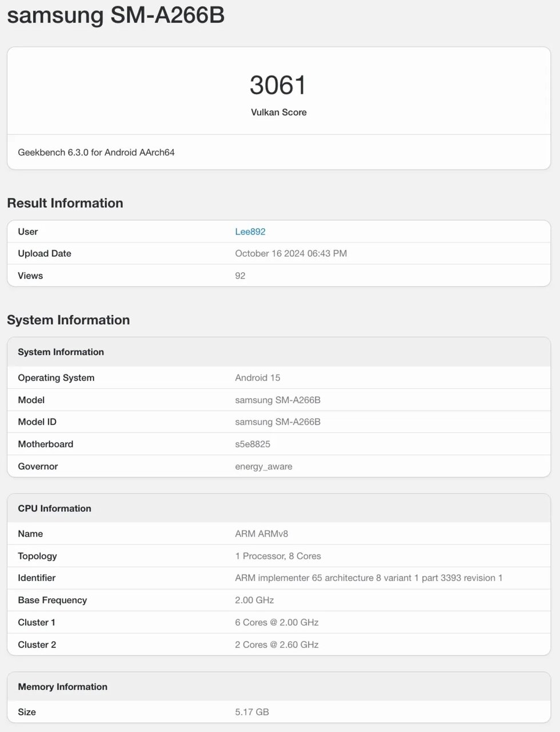Click the Topology value 1 Processor, 8 Cores
Image resolution: width=560 pixels, height=732 pixels.
point(278,556)
